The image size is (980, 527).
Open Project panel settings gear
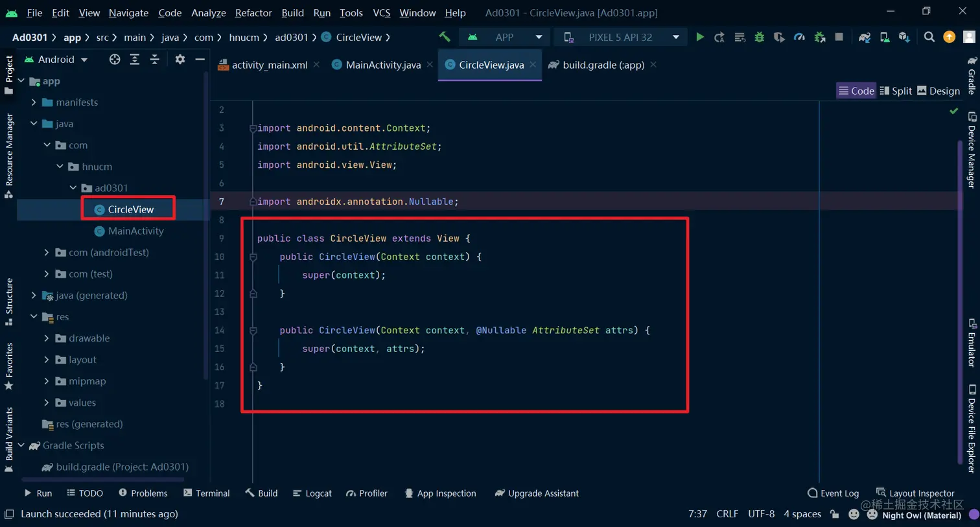point(180,59)
